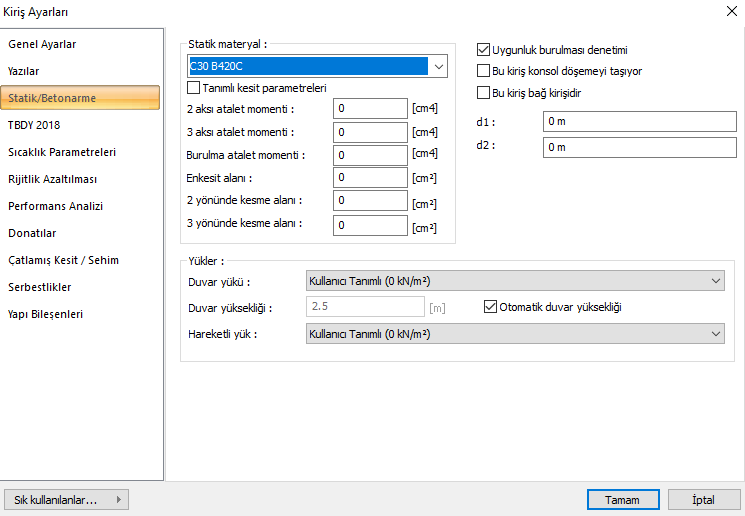Disable Otomatik duvar yüksekliği checkbox
This screenshot has height=516, width=745.
pyautogui.click(x=490, y=307)
